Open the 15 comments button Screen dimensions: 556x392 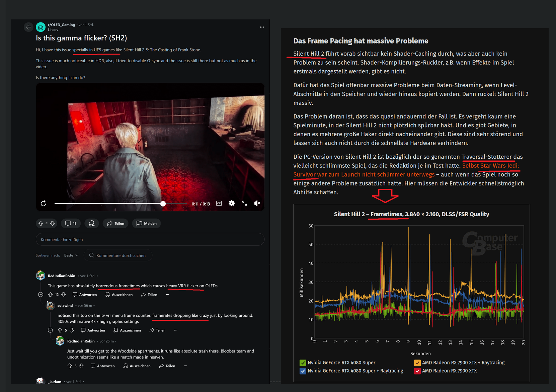tap(71, 223)
